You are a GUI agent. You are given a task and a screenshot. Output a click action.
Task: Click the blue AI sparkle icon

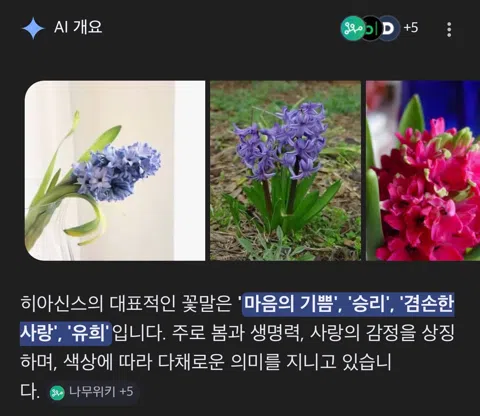(33, 29)
